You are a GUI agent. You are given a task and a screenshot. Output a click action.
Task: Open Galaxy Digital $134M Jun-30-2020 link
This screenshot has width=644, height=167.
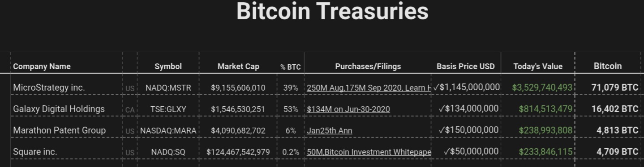[348, 109]
